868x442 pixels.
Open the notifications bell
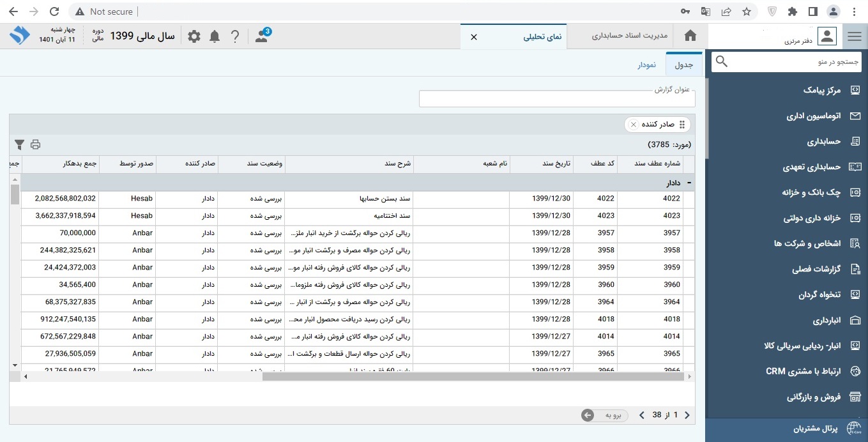click(x=215, y=36)
